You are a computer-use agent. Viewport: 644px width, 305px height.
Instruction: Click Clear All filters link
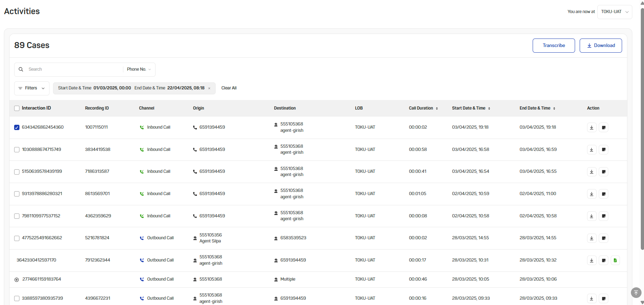coord(229,88)
